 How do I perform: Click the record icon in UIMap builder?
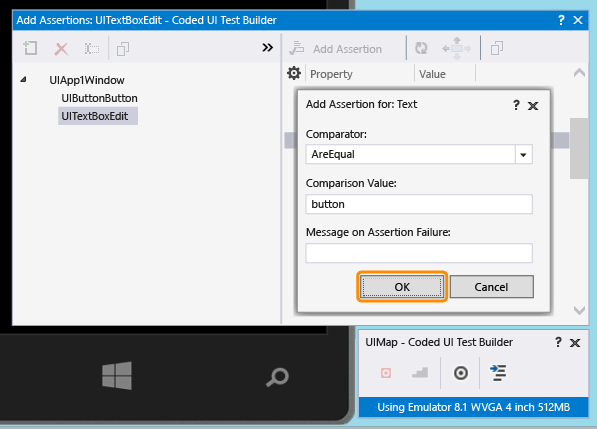(x=386, y=373)
